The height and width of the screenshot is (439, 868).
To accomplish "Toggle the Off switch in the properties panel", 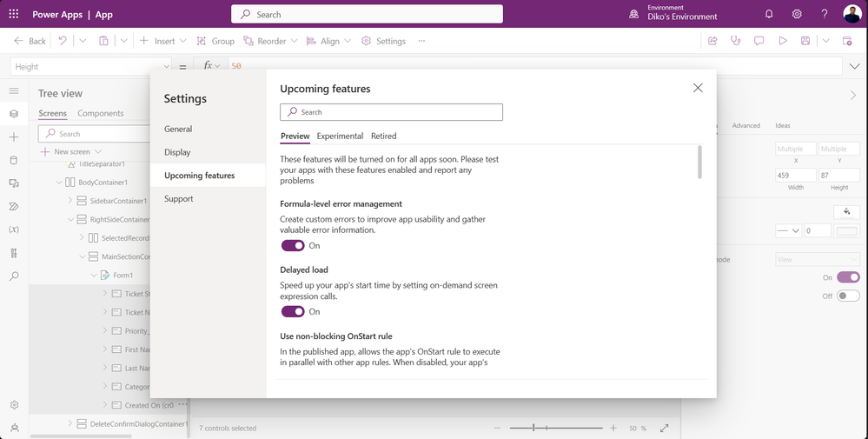I will (848, 296).
